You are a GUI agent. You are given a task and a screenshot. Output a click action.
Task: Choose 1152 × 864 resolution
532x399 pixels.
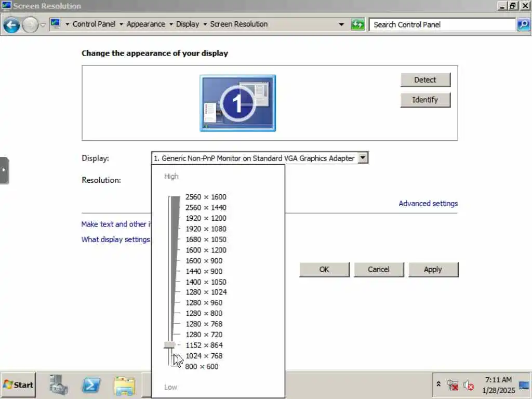click(204, 345)
